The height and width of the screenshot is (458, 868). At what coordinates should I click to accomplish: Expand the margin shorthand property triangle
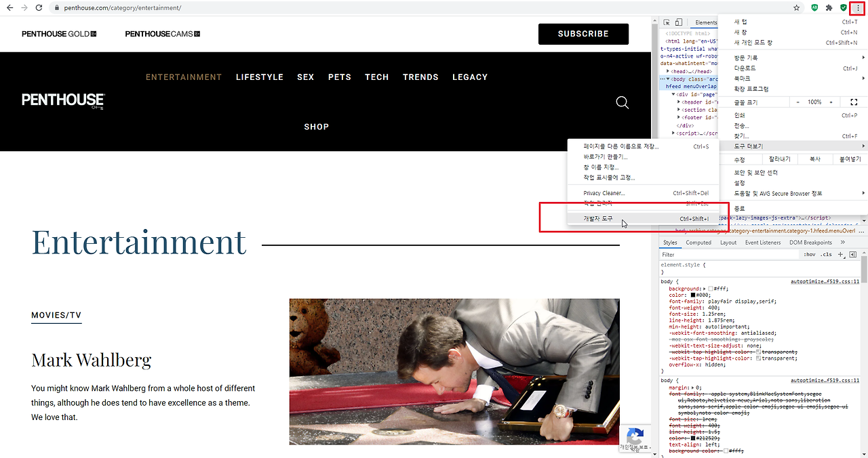coord(693,388)
